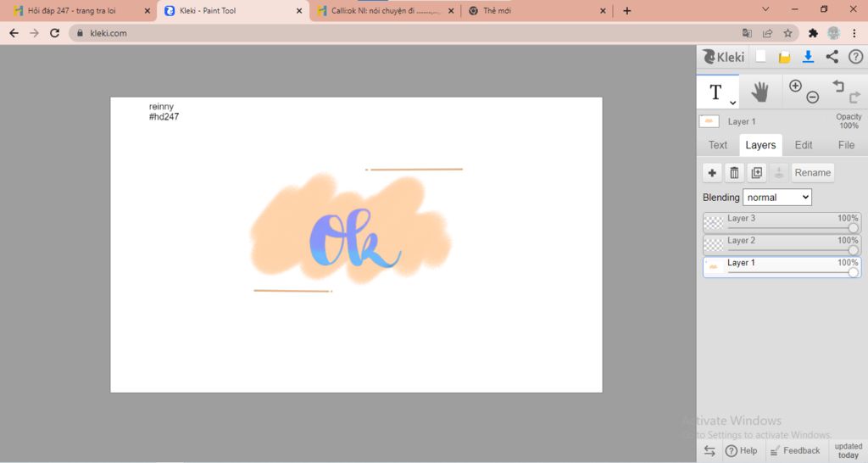View site info via lock icon
868x463 pixels.
(81, 33)
